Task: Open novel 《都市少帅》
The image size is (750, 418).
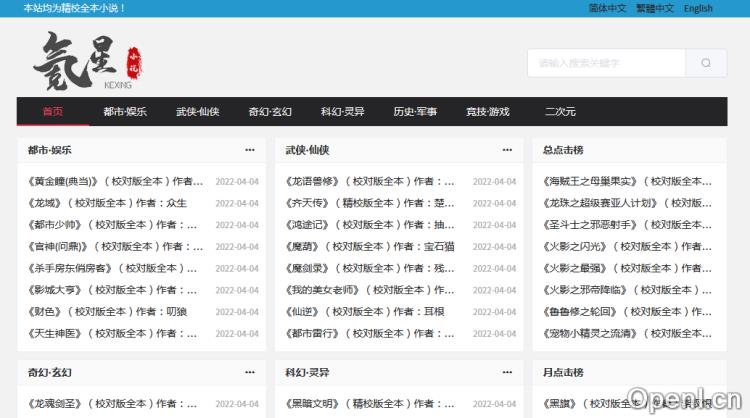Action: 112,224
